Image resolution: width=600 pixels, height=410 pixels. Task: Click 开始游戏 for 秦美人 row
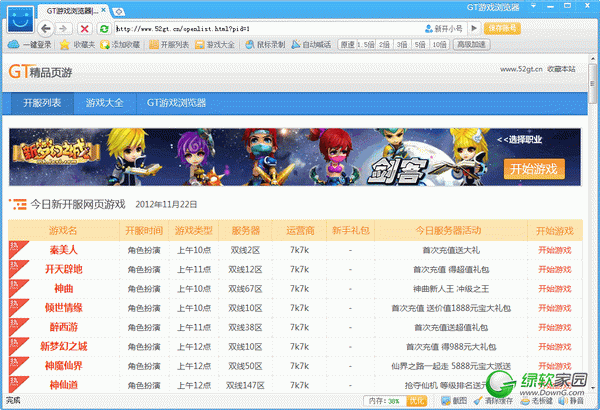(x=554, y=250)
